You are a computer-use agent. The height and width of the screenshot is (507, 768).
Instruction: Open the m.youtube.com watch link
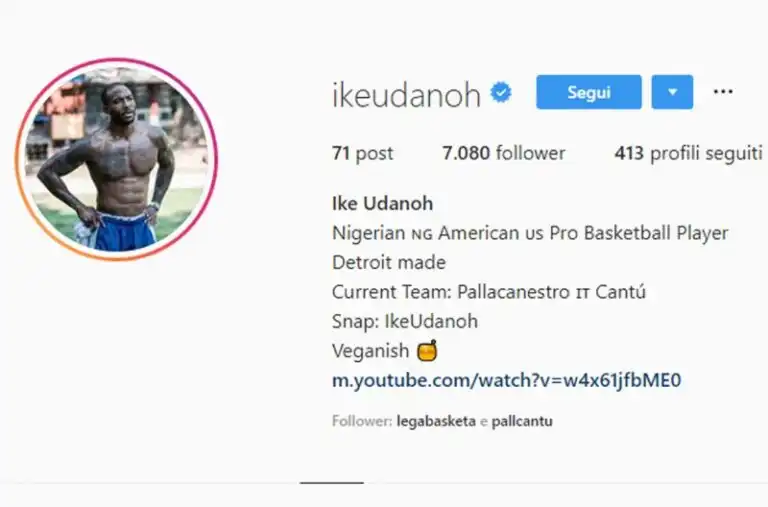click(x=506, y=380)
